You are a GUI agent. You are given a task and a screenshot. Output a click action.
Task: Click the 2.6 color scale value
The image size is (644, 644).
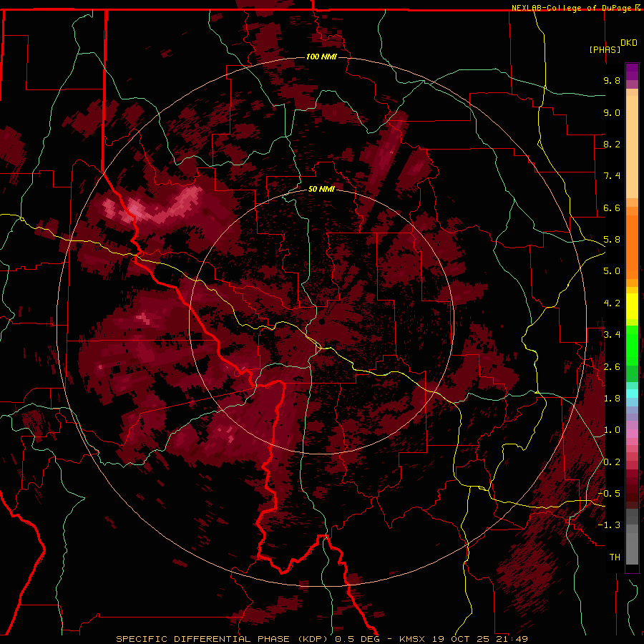[x=612, y=367]
